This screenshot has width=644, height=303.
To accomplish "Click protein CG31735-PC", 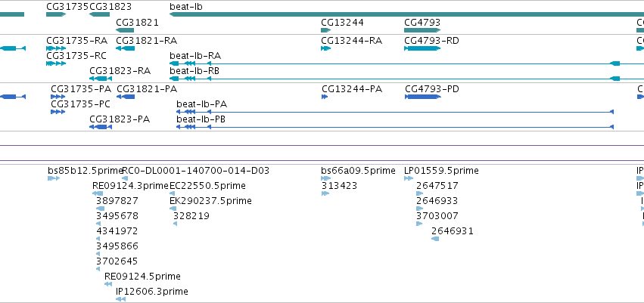I will point(58,112).
